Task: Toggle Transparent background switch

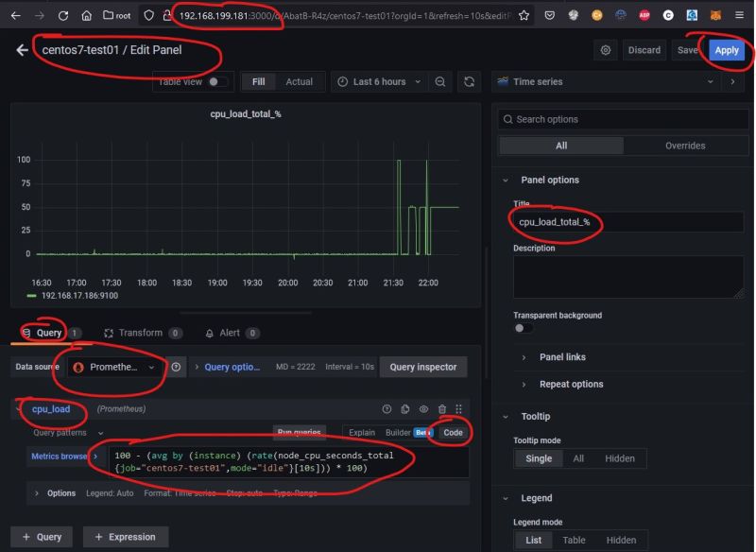Action: (x=524, y=328)
